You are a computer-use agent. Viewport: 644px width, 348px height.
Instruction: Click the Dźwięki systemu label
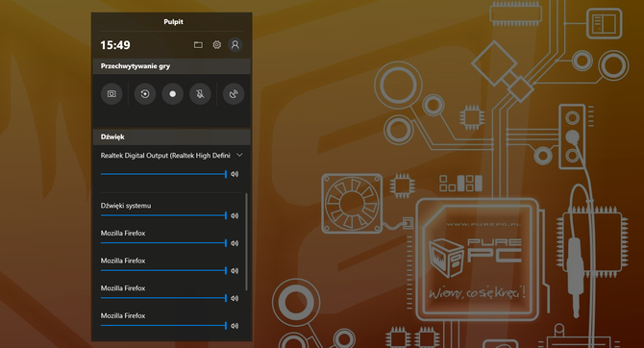coord(126,206)
